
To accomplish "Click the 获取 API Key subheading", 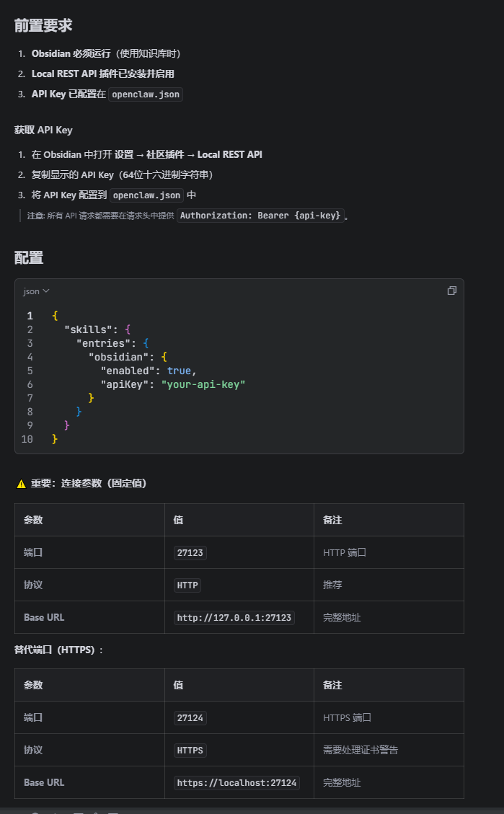I will (x=43, y=130).
